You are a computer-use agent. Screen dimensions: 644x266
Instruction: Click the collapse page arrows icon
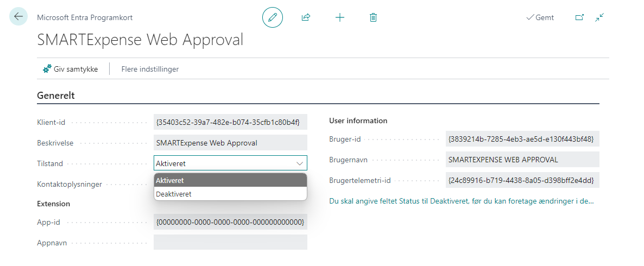click(599, 17)
